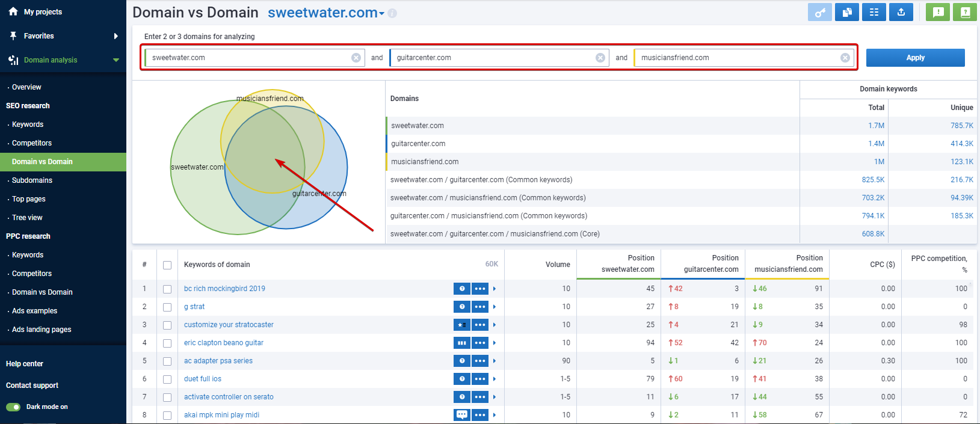This screenshot has width=980, height=424.
Task: Open Overview in the sidebar
Action: tap(26, 87)
